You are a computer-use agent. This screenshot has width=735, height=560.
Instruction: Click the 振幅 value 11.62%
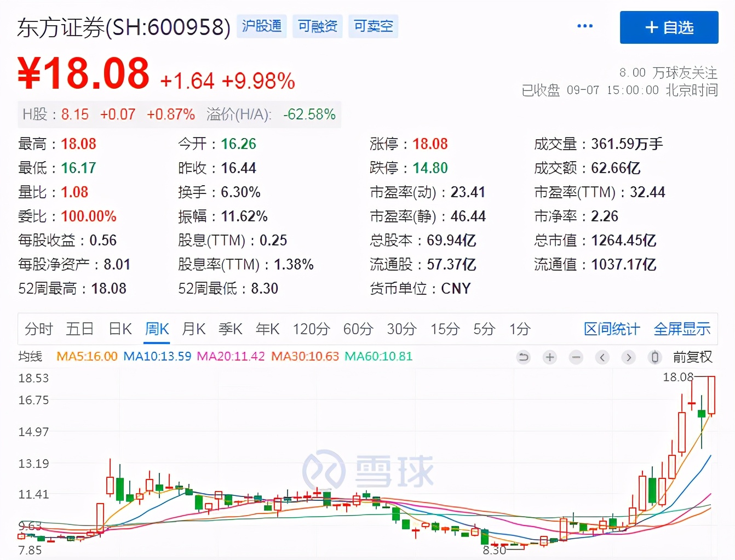click(x=244, y=216)
